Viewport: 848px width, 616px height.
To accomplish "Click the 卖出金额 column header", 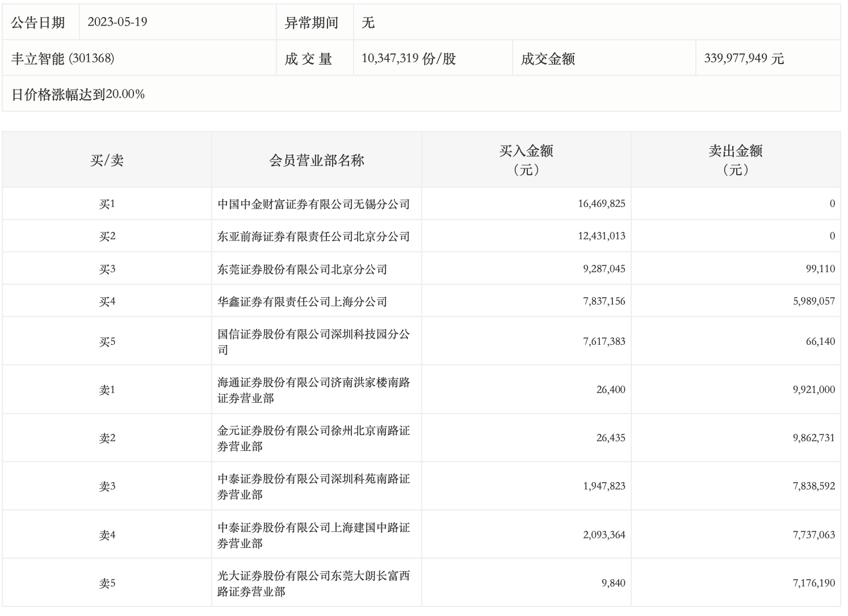I will tap(735, 160).
